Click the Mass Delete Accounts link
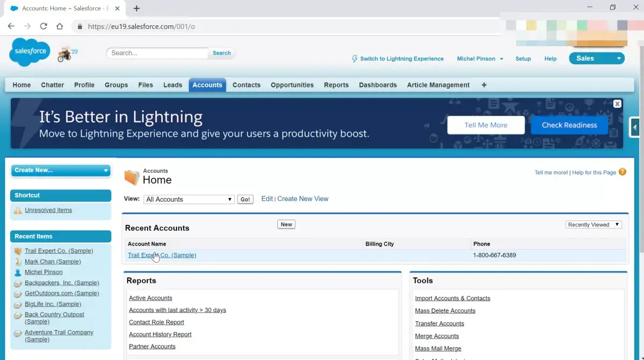The width and height of the screenshot is (644, 360). tap(445, 311)
